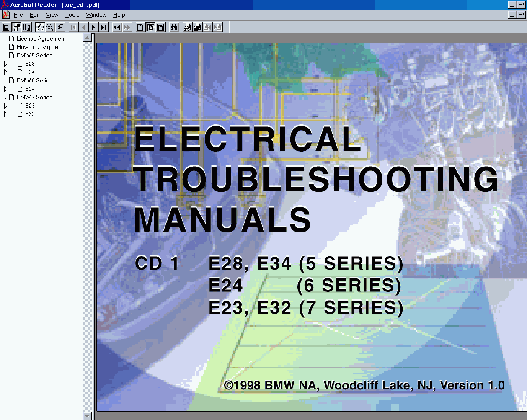Show Search Results icon
The height and width of the screenshot is (420, 527).
click(x=197, y=27)
